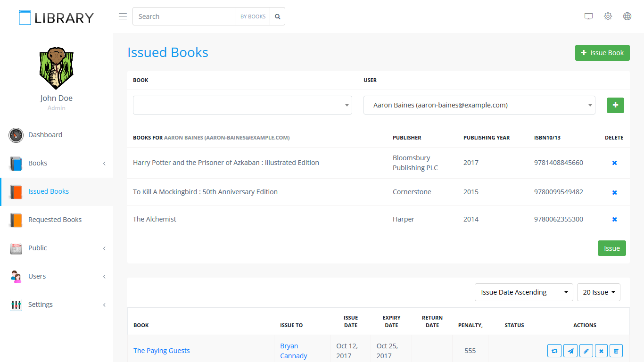Open Requested Books in the sidebar
This screenshot has height=362, width=644.
pyautogui.click(x=55, y=220)
